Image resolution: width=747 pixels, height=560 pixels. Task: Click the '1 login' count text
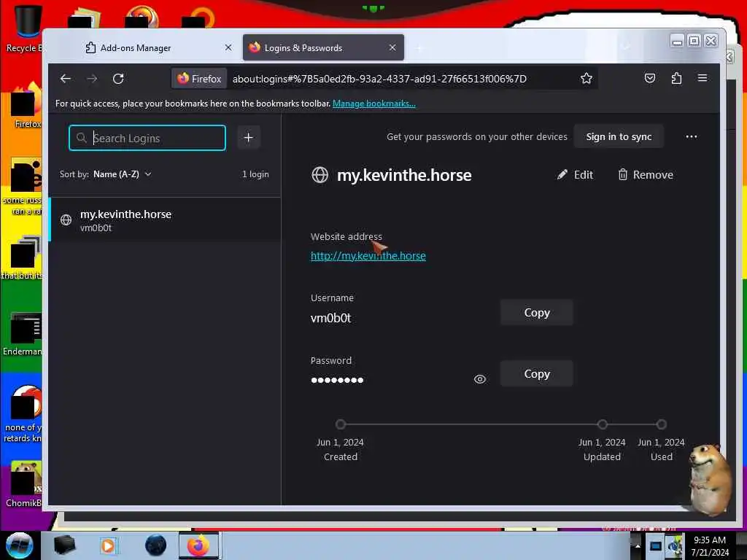[x=255, y=174]
